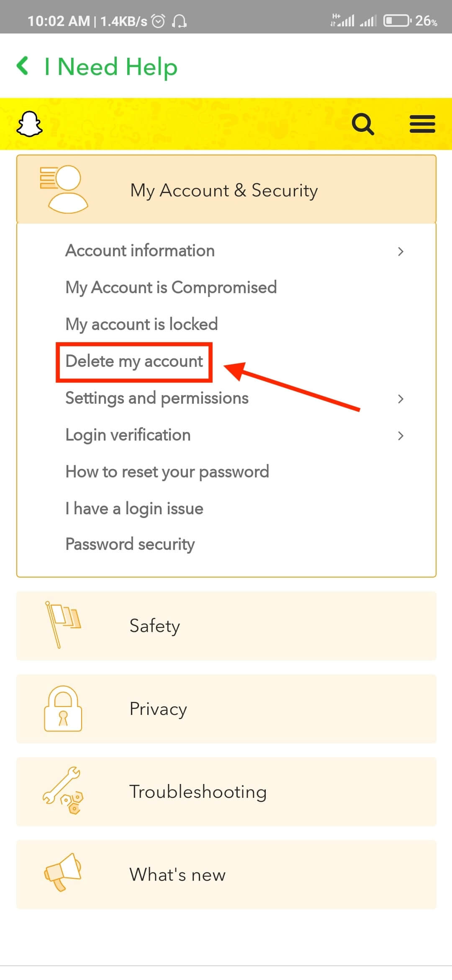Expand Settings and permissions chevron

click(401, 399)
